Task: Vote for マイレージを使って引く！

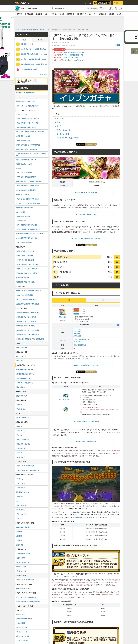Action: pos(117,272)
